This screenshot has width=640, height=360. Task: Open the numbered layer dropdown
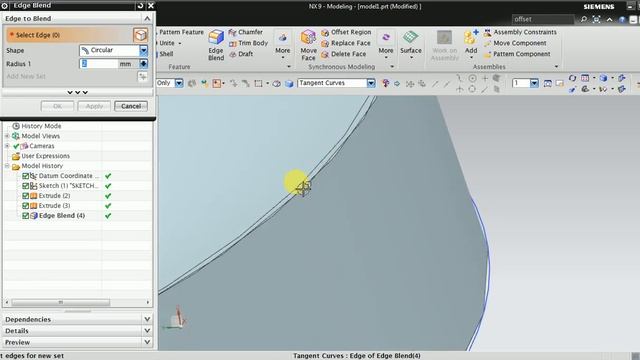pos(534,83)
